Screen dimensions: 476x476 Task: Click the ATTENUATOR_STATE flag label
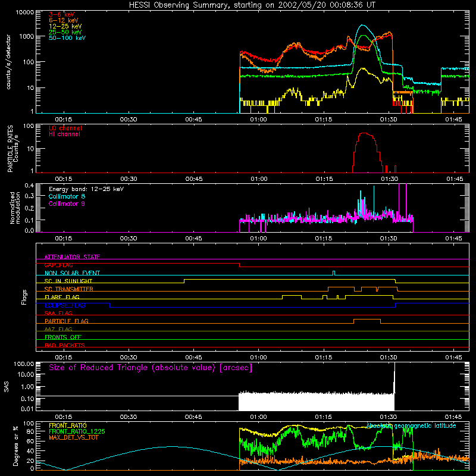coord(72,257)
